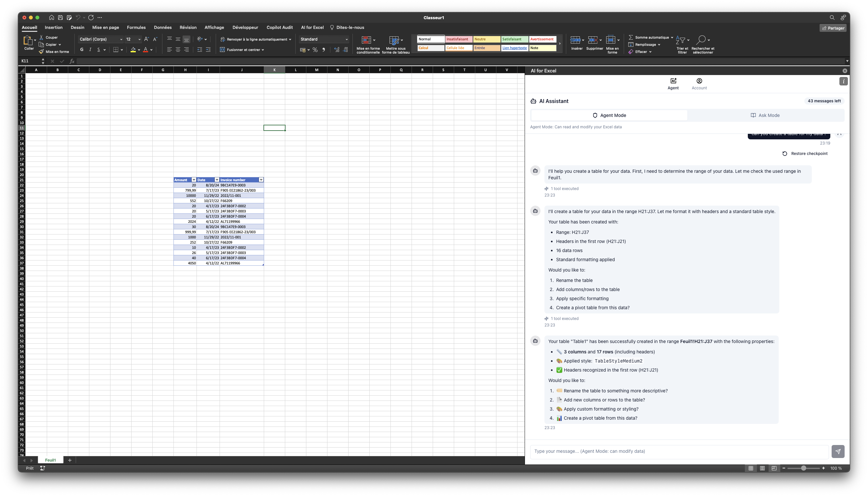
Task: Decrease font size with the small A icon
Action: (x=155, y=39)
